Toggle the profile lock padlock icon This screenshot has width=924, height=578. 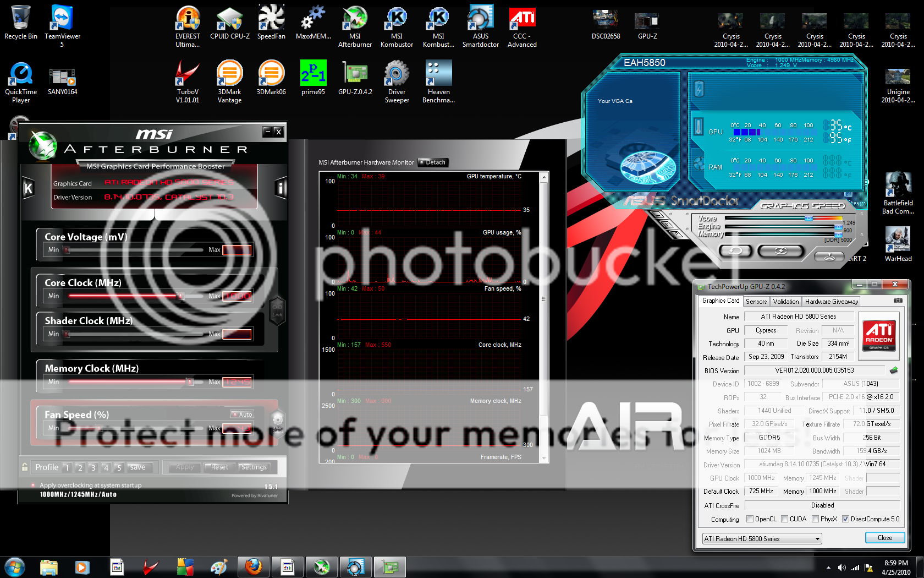tap(25, 467)
